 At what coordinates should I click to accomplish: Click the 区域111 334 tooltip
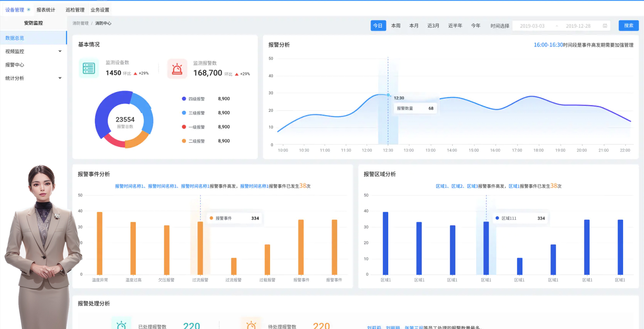pos(520,218)
